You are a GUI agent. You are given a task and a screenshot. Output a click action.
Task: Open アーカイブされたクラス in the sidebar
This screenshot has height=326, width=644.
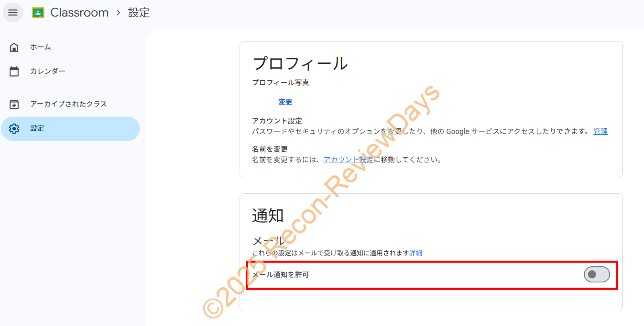68,104
